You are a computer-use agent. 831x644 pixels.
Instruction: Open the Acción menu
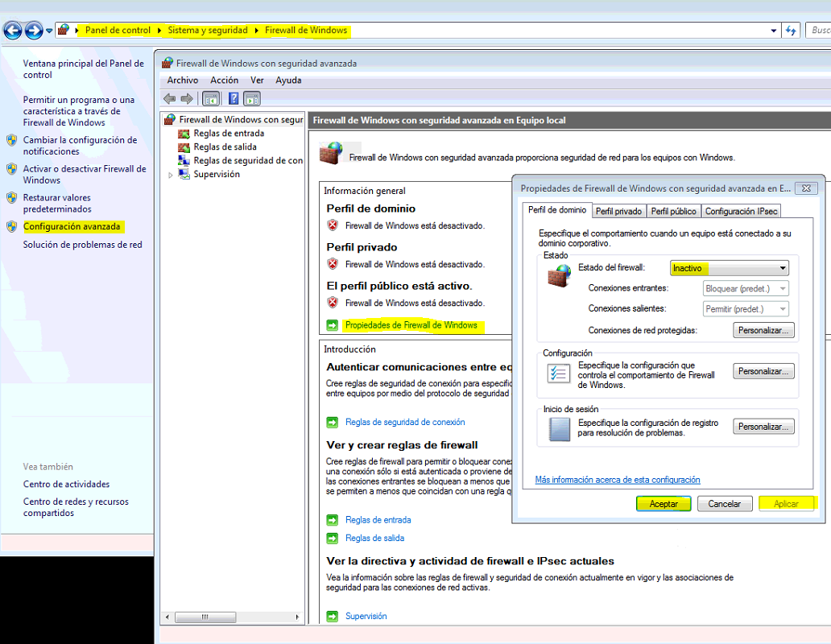[224, 80]
